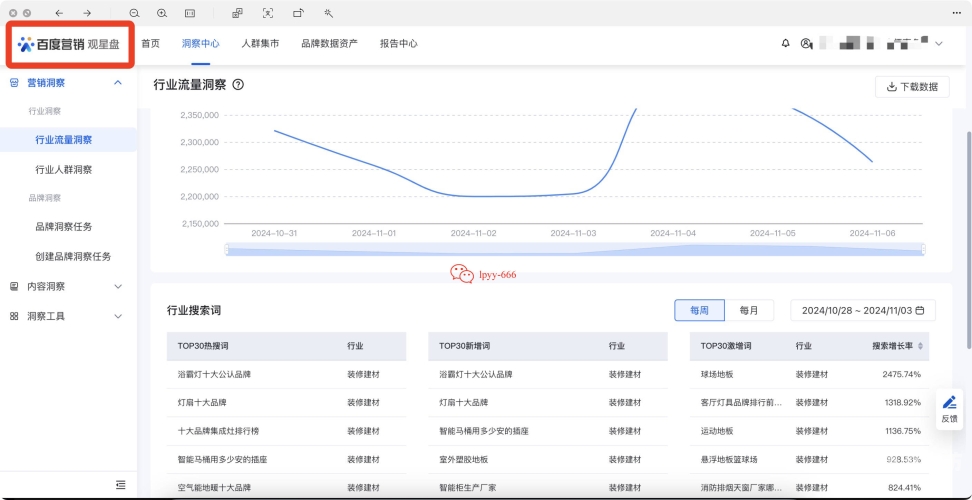Click the page vertical scrollbar

pos(968,239)
